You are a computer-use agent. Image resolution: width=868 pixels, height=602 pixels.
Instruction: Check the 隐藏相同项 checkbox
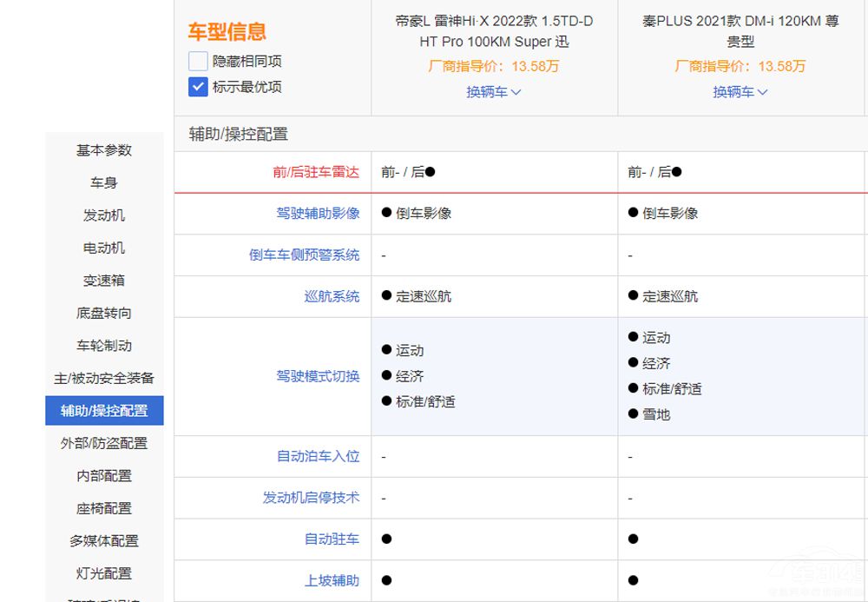click(x=198, y=62)
